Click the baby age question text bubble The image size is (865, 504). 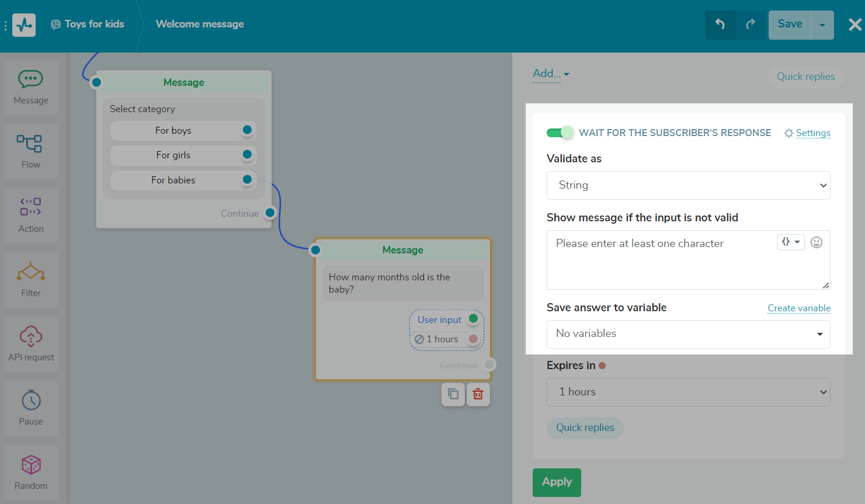coord(402,283)
